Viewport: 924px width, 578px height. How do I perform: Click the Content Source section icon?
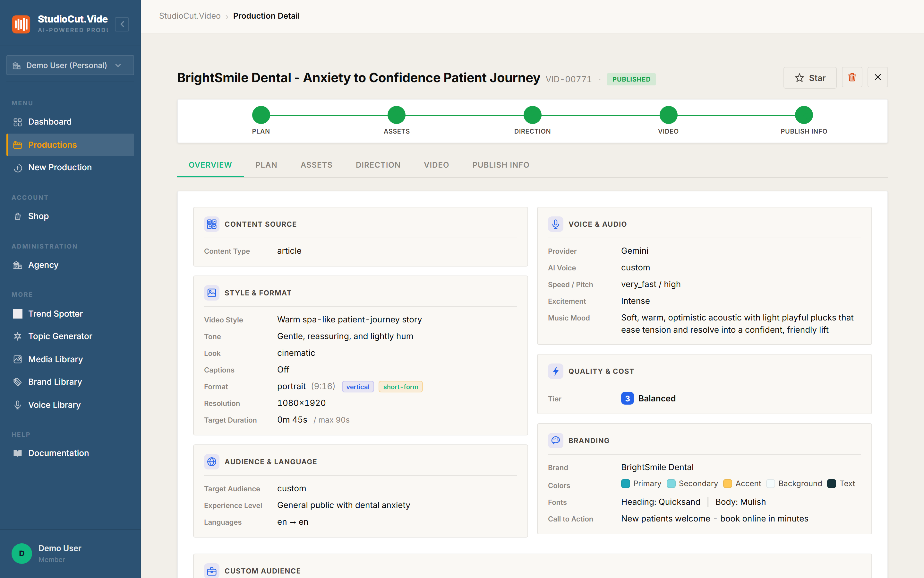pyautogui.click(x=211, y=224)
